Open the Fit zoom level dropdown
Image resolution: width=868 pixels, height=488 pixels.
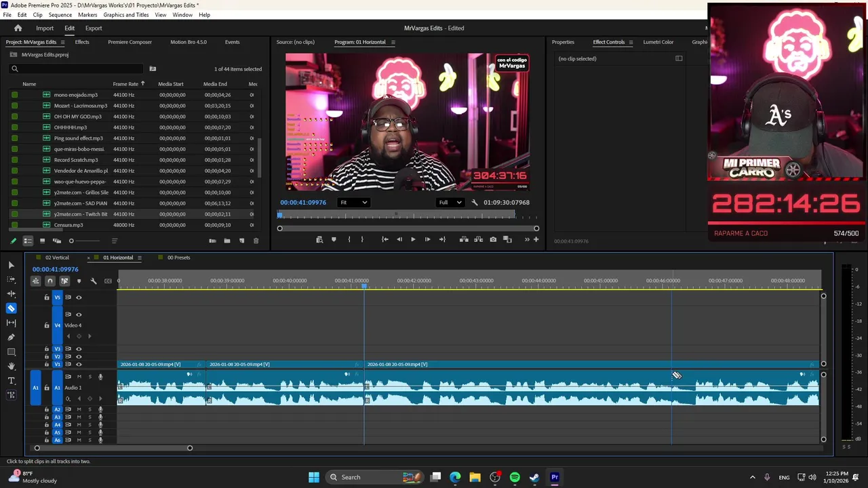[x=353, y=202]
